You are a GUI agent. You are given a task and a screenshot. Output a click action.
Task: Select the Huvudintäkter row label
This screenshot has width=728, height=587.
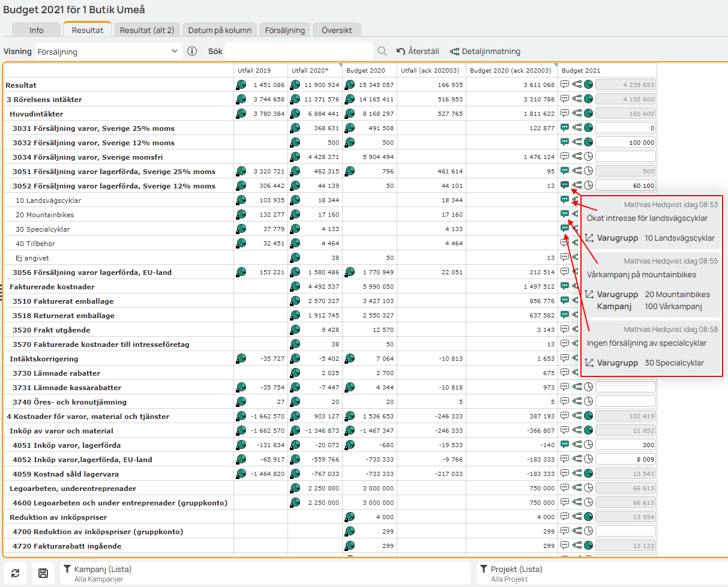coord(36,113)
